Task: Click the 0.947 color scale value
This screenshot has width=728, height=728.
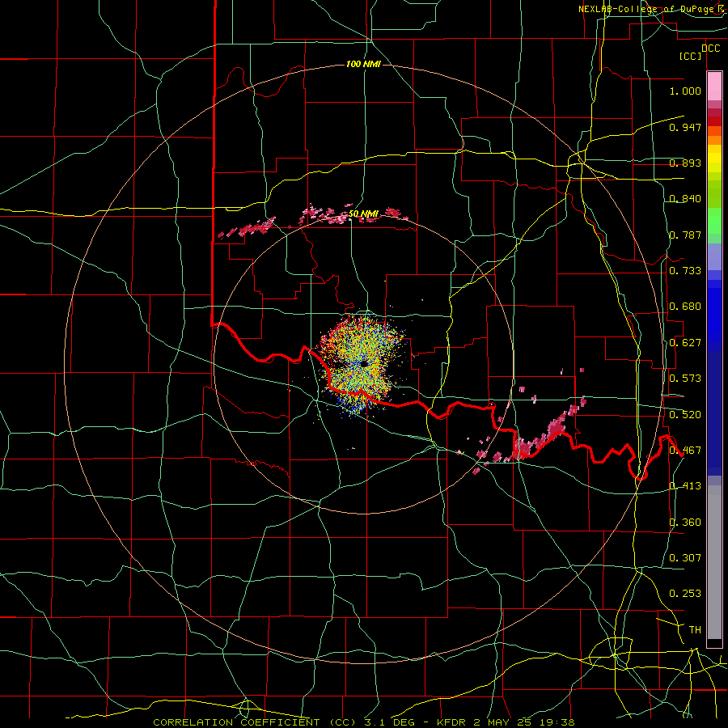Action: (x=685, y=127)
